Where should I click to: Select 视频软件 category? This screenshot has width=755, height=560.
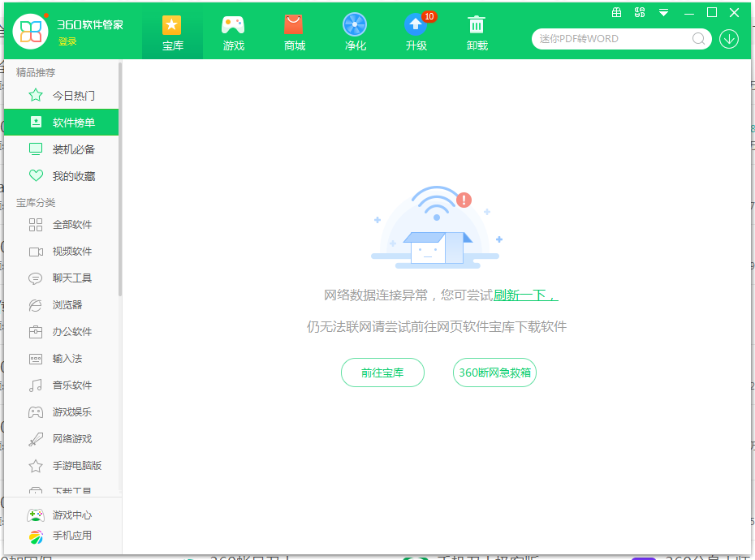61,252
